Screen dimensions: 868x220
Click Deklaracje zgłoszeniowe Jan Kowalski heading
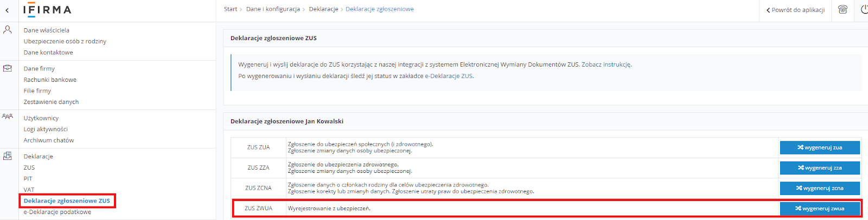coord(287,121)
